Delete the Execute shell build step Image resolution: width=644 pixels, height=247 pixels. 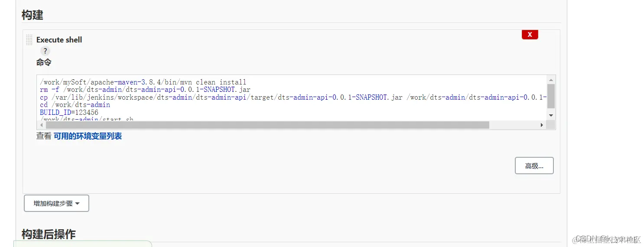530,35
